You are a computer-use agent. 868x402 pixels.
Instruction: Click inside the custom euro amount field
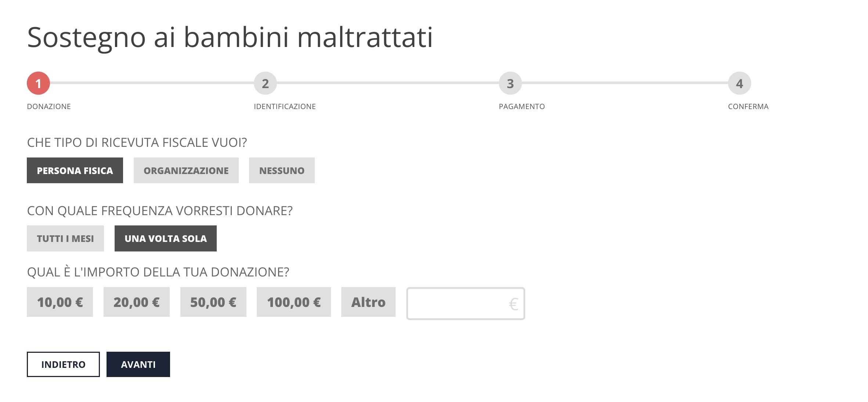pos(465,303)
